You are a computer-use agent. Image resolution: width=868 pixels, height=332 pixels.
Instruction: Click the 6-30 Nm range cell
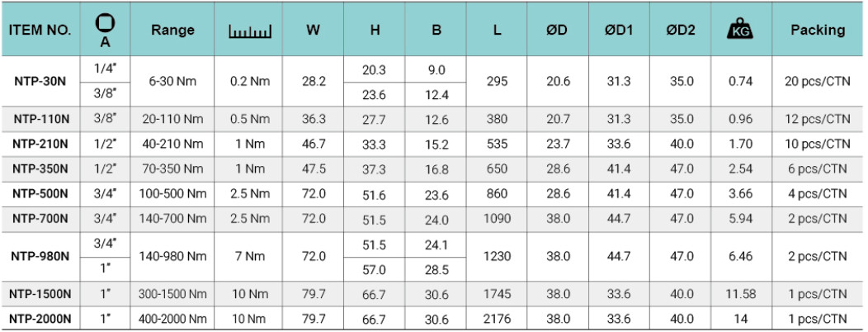[x=173, y=82]
